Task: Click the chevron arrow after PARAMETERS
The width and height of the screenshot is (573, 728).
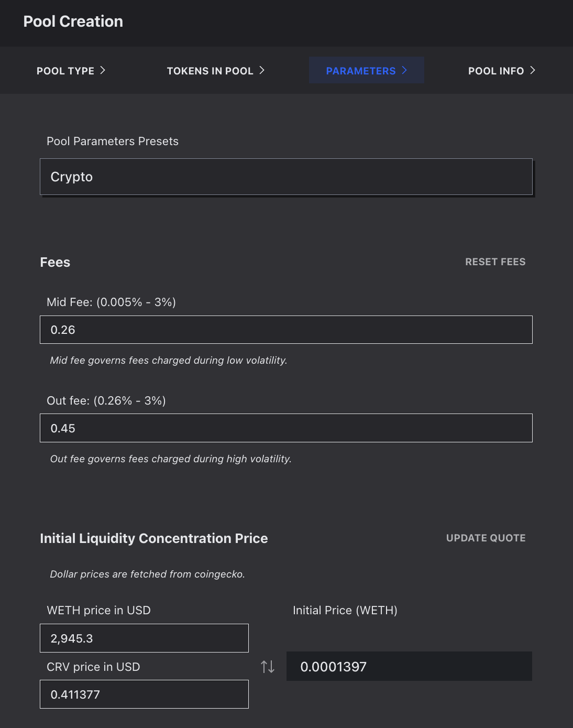Action: click(x=404, y=70)
